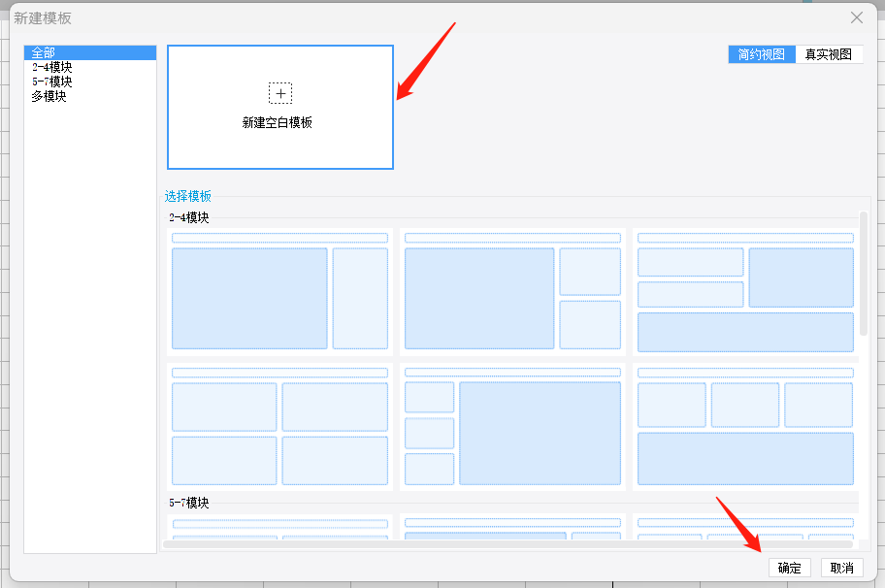Click the 5-7模块 section header in template area
The image size is (885, 588).
(189, 503)
